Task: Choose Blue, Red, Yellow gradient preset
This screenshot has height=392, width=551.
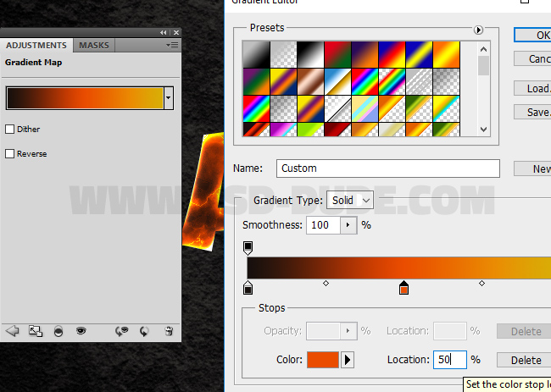Action: click(x=392, y=54)
